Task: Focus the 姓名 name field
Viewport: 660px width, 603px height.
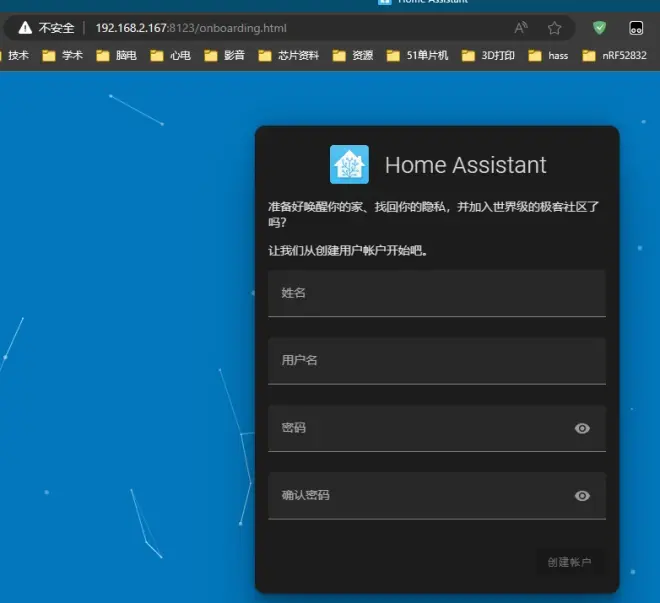Action: coord(436,293)
